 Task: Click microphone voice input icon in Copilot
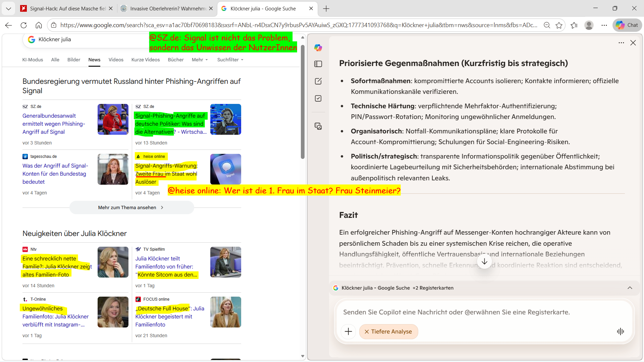coord(620,331)
